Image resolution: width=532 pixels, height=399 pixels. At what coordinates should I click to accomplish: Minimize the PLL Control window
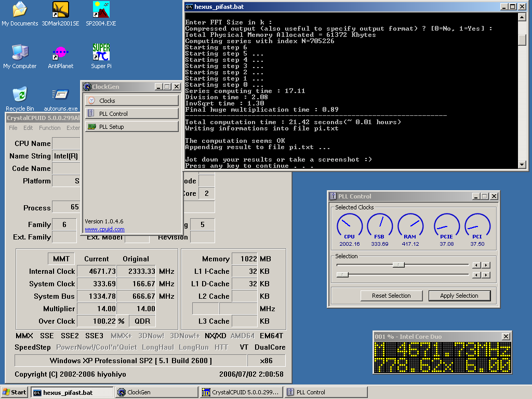click(476, 196)
